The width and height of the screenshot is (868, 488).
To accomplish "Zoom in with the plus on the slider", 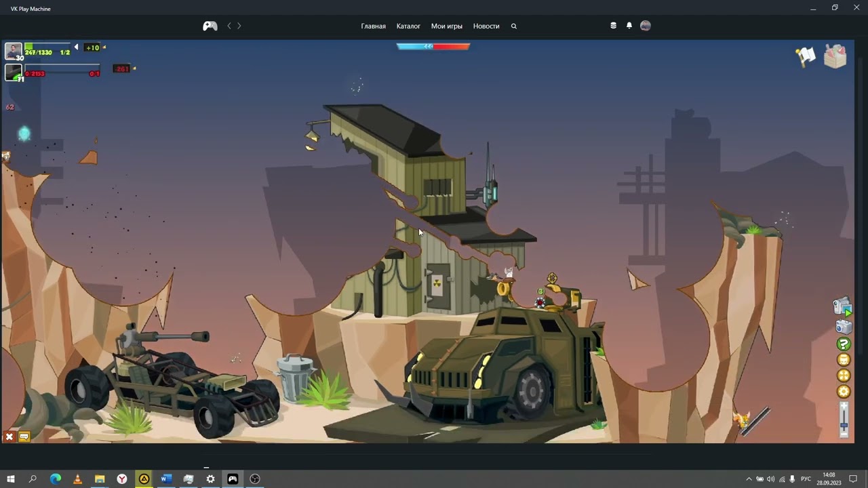I will pyautogui.click(x=844, y=405).
